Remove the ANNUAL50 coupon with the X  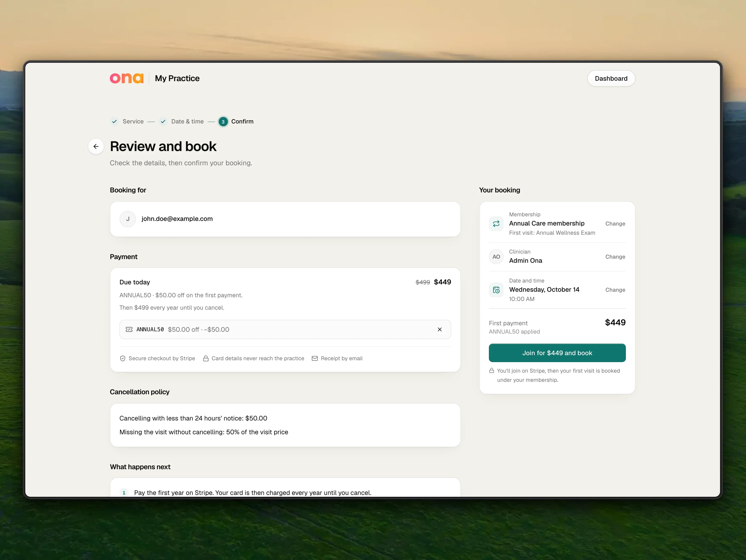coord(440,329)
